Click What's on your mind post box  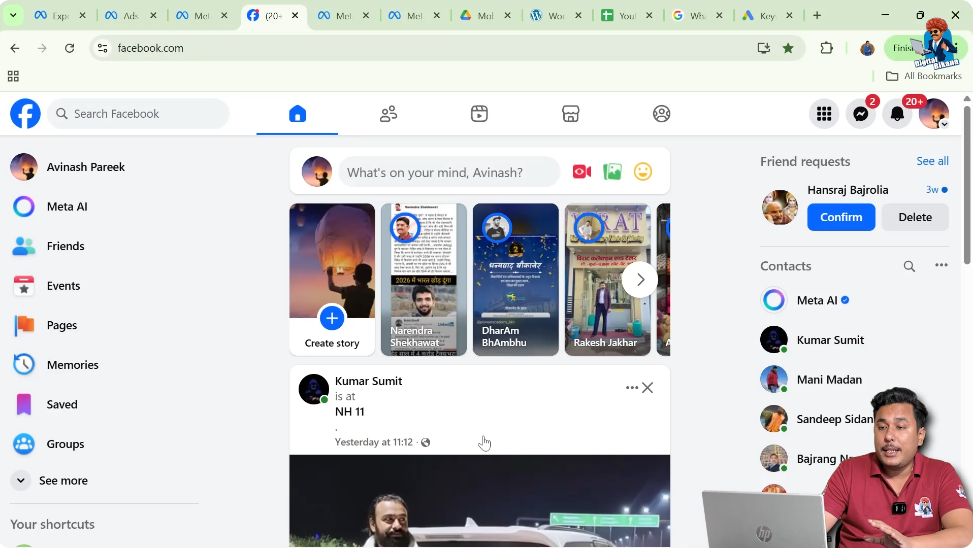(449, 172)
